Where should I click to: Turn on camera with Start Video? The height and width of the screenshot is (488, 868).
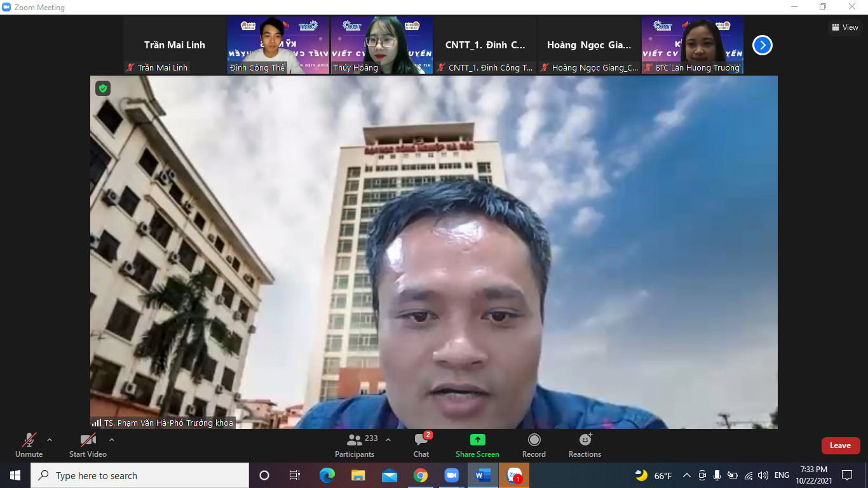[88, 445]
